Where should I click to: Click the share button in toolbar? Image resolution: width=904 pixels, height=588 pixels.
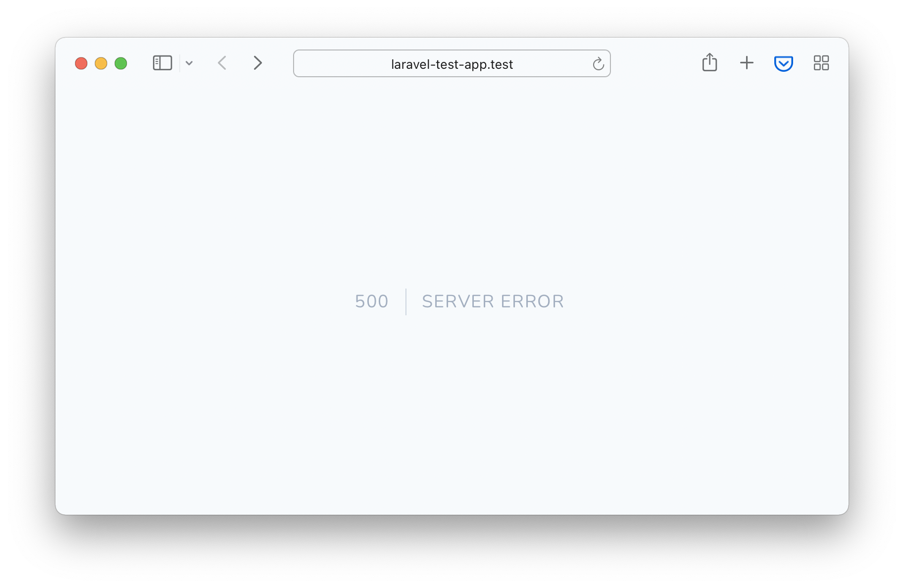coord(709,63)
